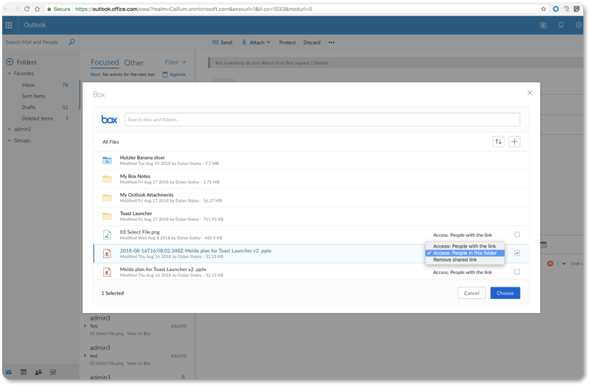This screenshot has height=386, width=590.
Task: Open the Toast Launcher folder name
Action: [136, 213]
